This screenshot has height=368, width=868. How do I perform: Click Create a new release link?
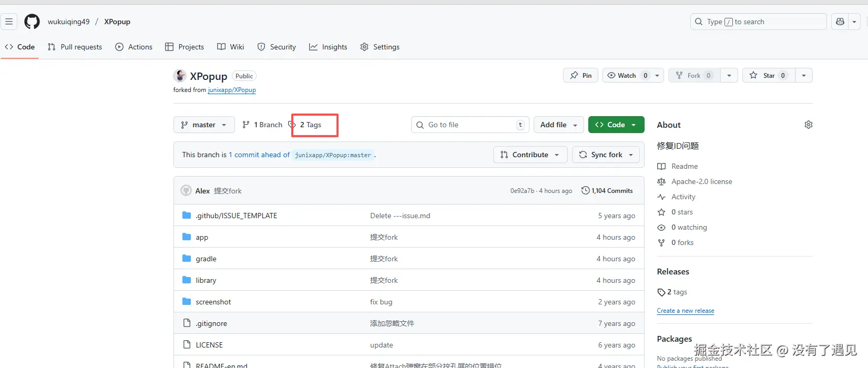click(x=686, y=311)
